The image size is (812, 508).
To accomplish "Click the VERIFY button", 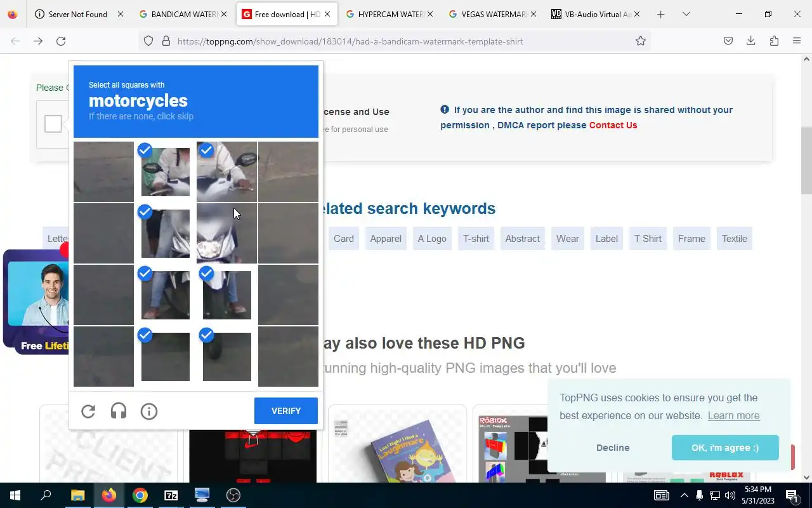I will 286,411.
